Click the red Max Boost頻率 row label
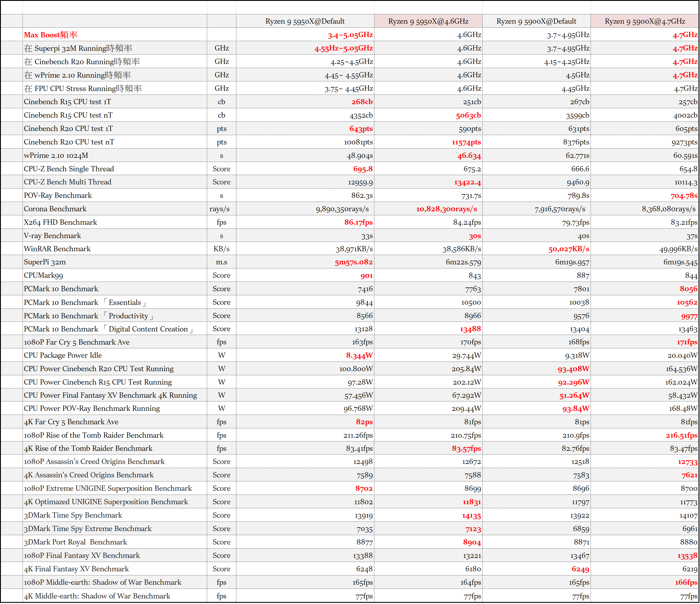The height and width of the screenshot is (604, 700). click(51, 35)
